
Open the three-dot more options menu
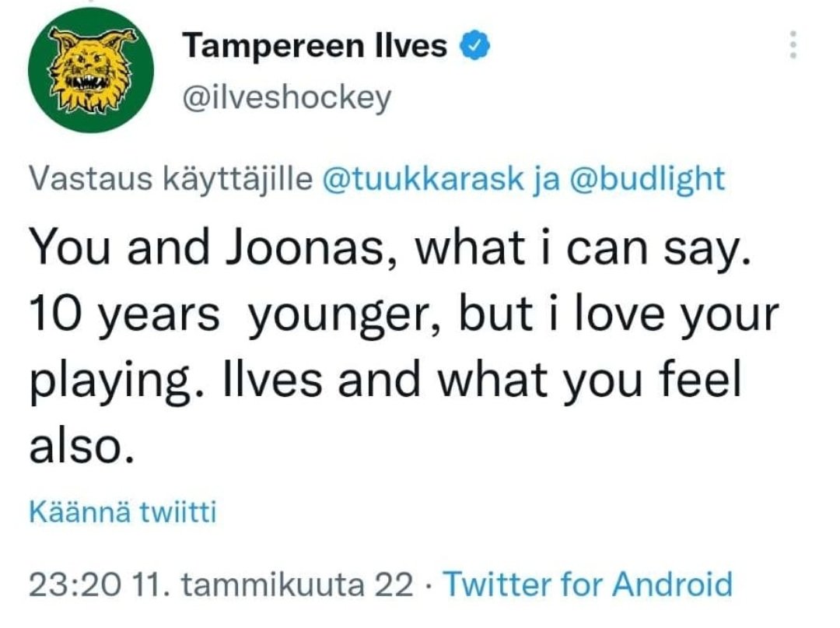point(793,45)
